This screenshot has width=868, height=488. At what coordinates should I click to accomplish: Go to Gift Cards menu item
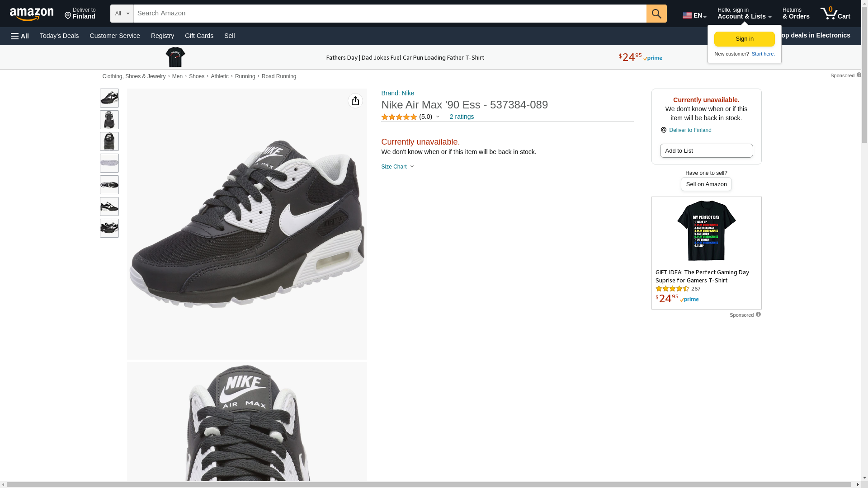(x=199, y=36)
